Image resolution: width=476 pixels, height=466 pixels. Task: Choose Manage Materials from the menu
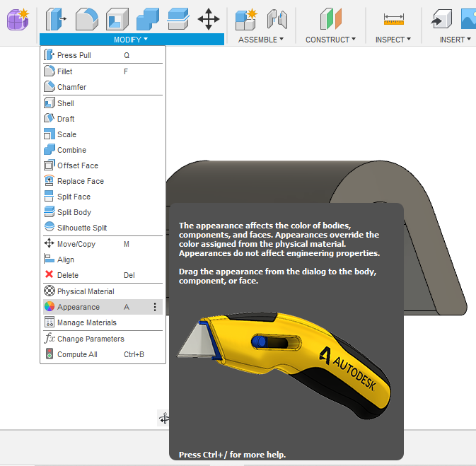(x=103, y=322)
